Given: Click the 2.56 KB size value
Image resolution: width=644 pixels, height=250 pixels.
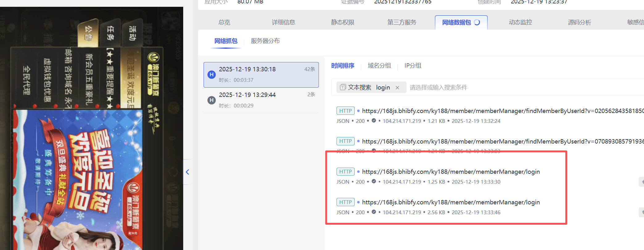Looking at the screenshot, I should point(436,212).
